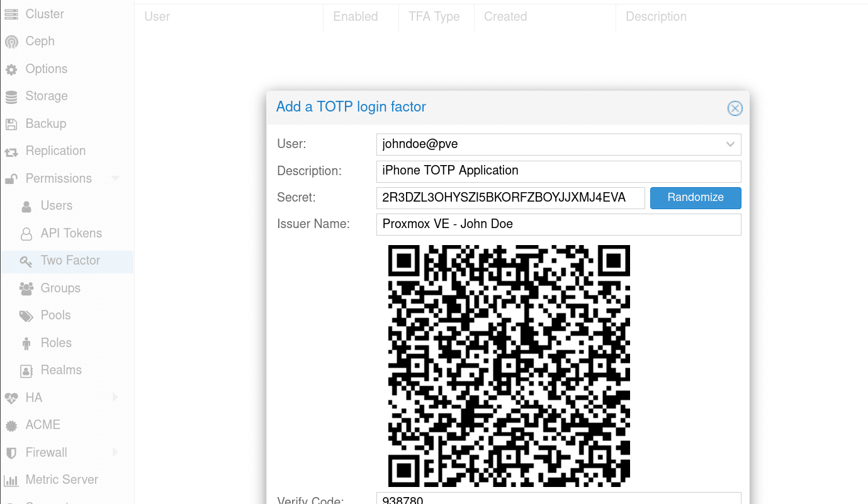This screenshot has height=504, width=868.
Task: Collapse the Permissions tree section
Action: 115,178
